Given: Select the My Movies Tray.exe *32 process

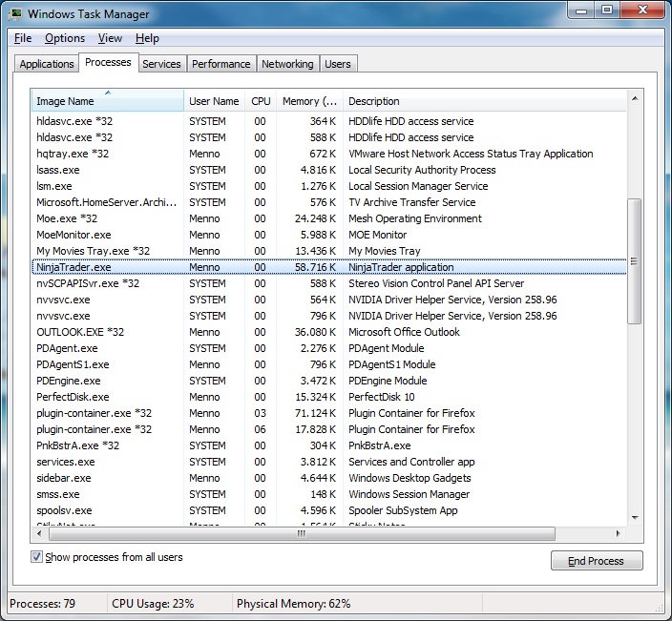Looking at the screenshot, I should [x=329, y=251].
